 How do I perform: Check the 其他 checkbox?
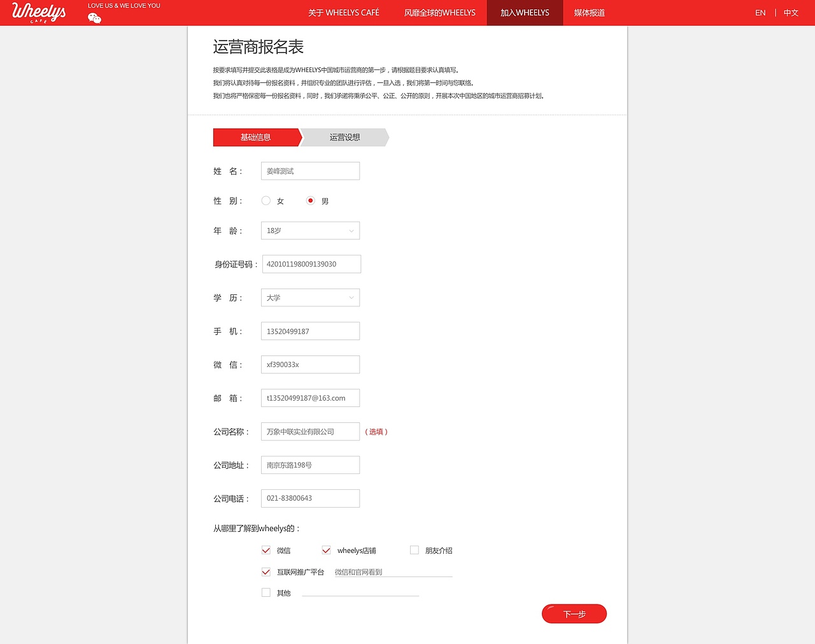pos(266,592)
